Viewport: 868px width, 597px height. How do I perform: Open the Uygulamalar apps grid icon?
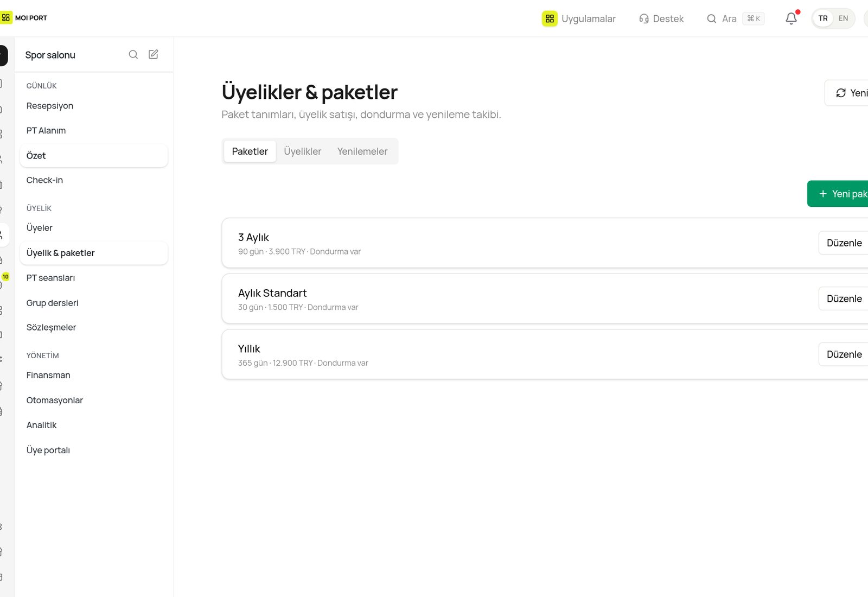click(x=550, y=18)
